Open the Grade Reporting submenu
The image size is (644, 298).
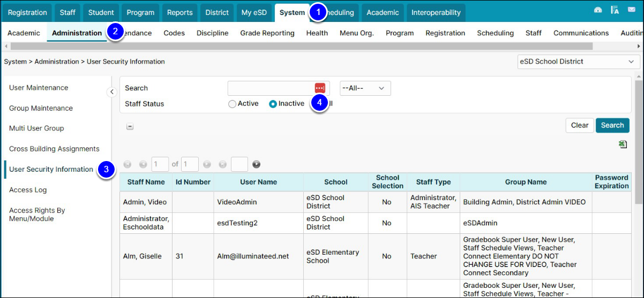tap(267, 33)
